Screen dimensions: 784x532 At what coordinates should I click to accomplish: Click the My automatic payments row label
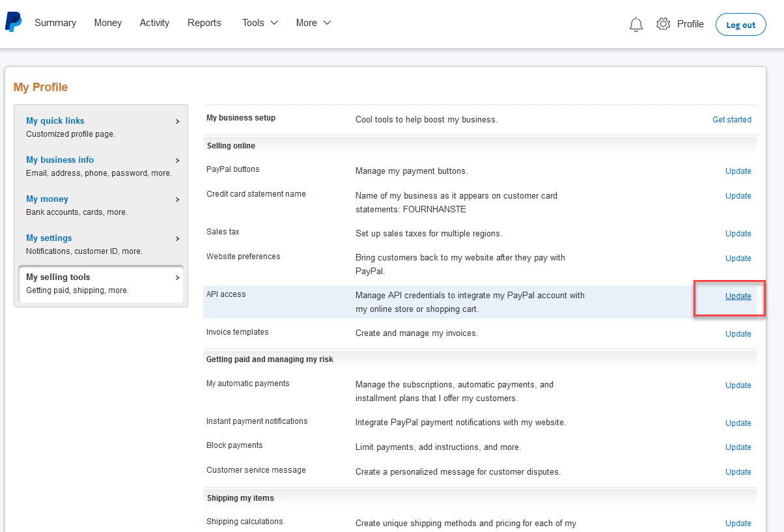coord(248,384)
